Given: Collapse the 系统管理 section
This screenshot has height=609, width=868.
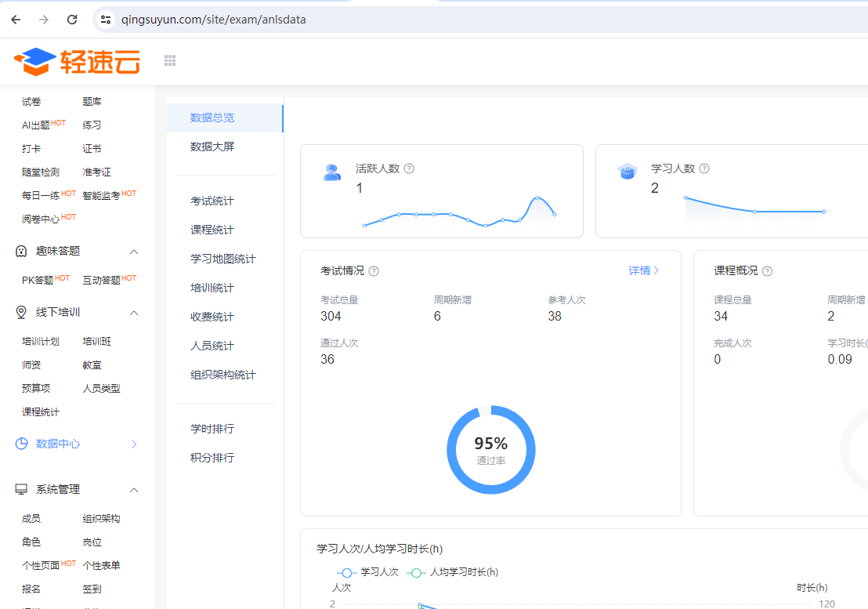Looking at the screenshot, I should click(x=134, y=490).
